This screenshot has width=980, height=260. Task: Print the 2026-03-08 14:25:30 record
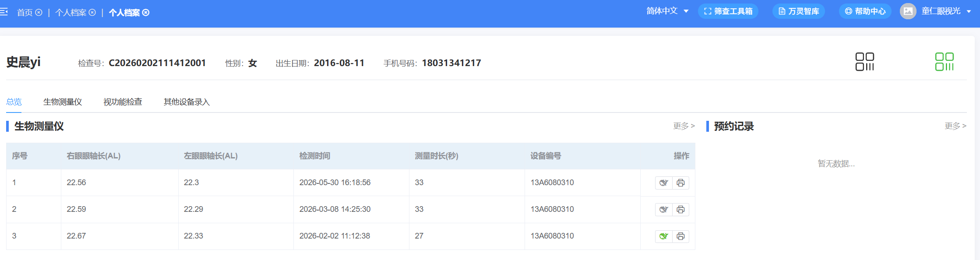[680, 210]
